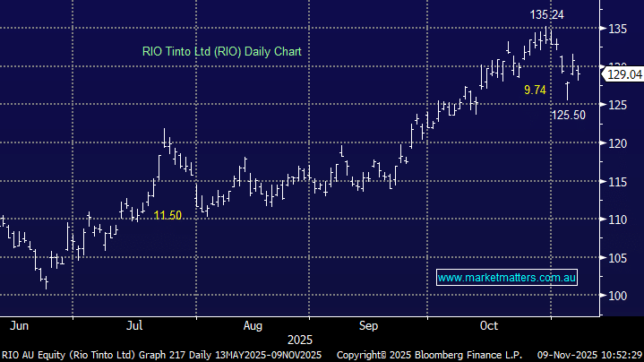Click the RIO Tinto Ltd Daily Chart title
The height and width of the screenshot is (362, 644).
221,52
